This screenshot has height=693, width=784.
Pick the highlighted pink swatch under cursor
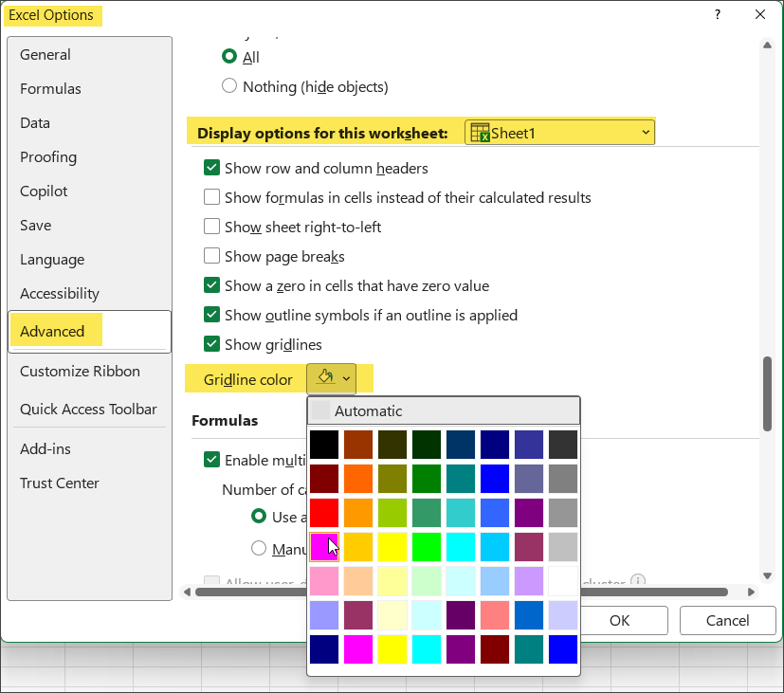[x=324, y=547]
